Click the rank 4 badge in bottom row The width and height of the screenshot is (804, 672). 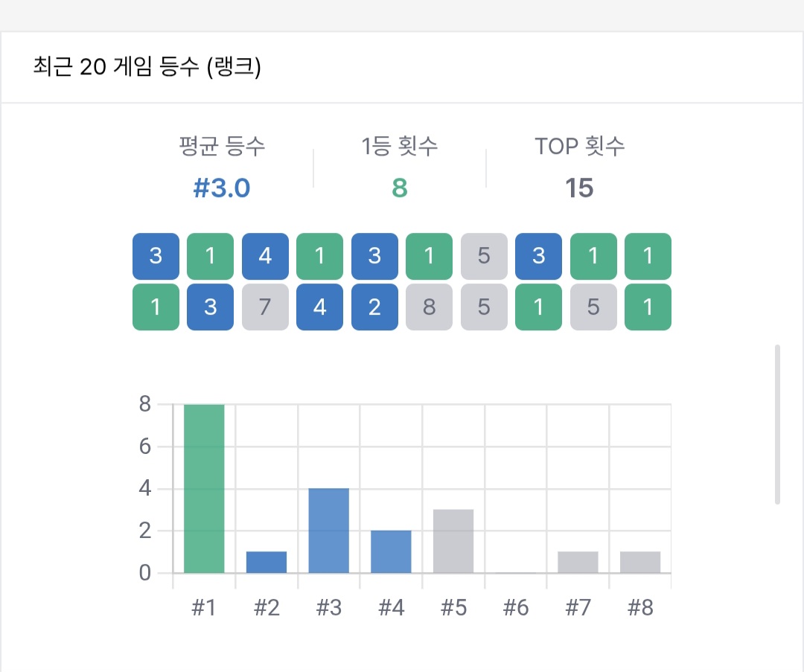pyautogui.click(x=320, y=307)
